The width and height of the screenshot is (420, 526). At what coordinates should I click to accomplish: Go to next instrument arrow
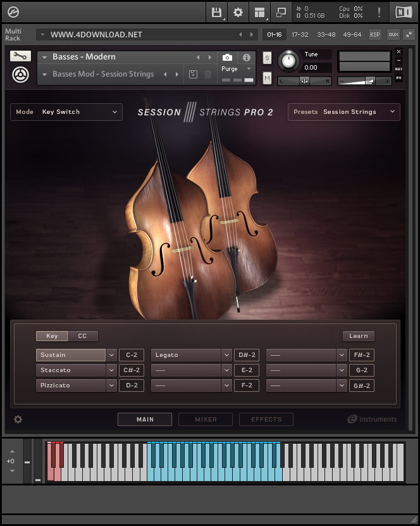coord(210,58)
